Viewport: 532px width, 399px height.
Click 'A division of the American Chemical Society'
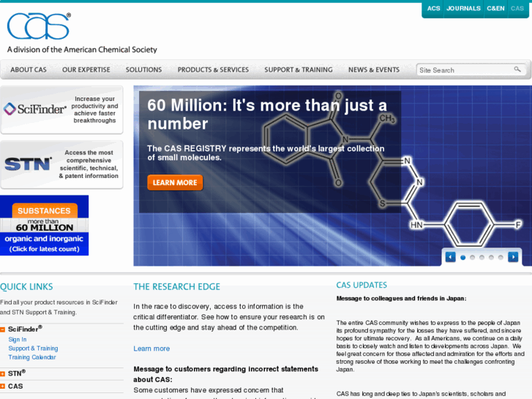[82, 50]
